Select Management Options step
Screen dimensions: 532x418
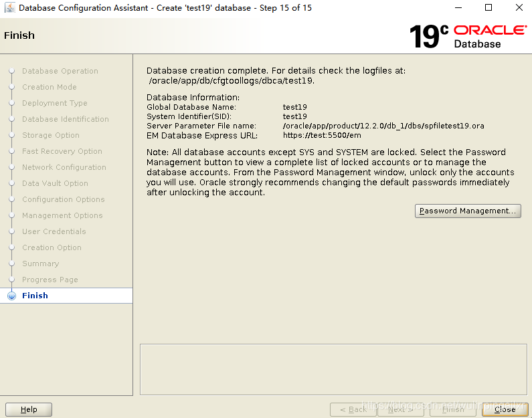(x=62, y=215)
